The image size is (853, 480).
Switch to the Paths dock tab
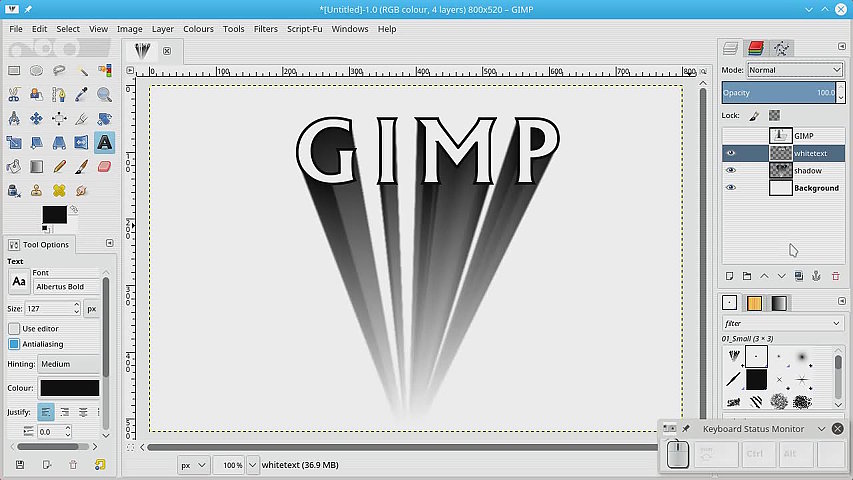782,48
